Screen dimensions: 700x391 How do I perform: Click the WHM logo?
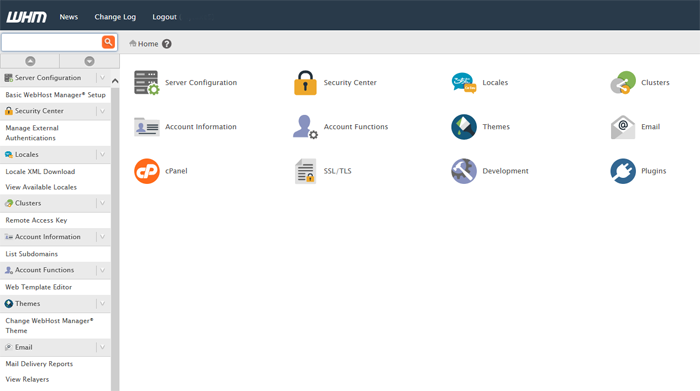26,17
